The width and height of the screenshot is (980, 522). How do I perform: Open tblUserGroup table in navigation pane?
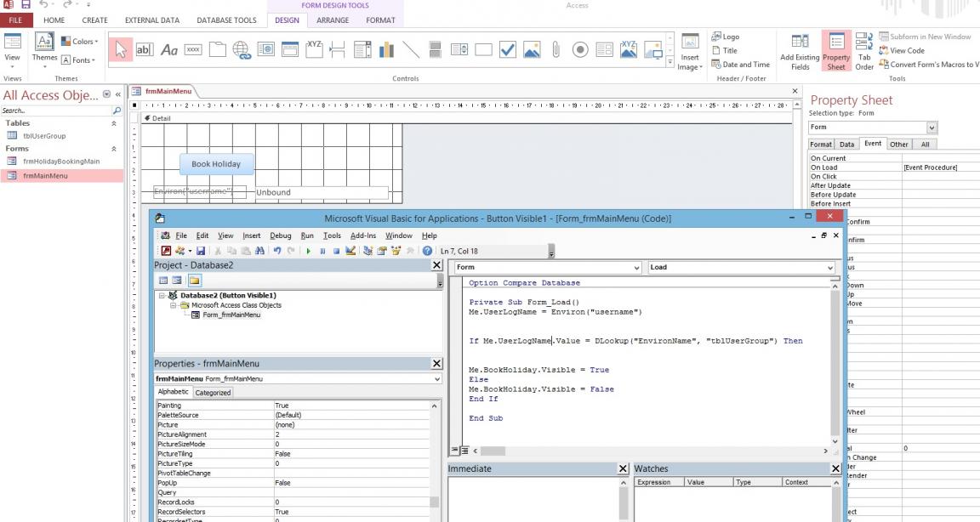(44, 136)
